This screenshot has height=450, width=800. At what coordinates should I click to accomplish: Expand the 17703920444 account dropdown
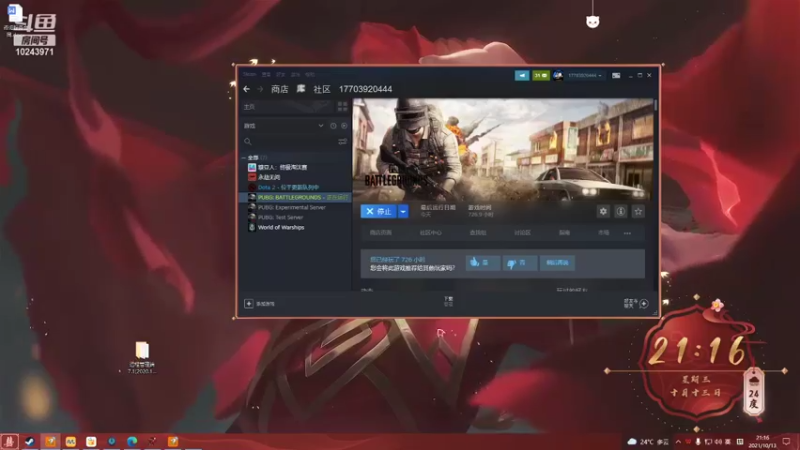tap(585, 76)
